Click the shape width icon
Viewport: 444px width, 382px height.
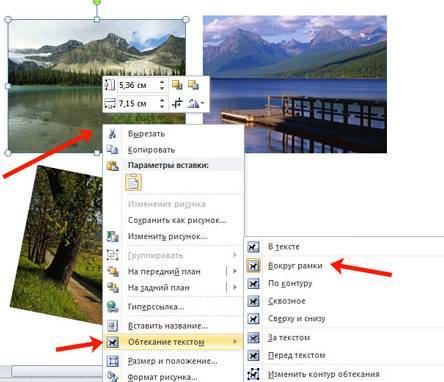click(110, 103)
